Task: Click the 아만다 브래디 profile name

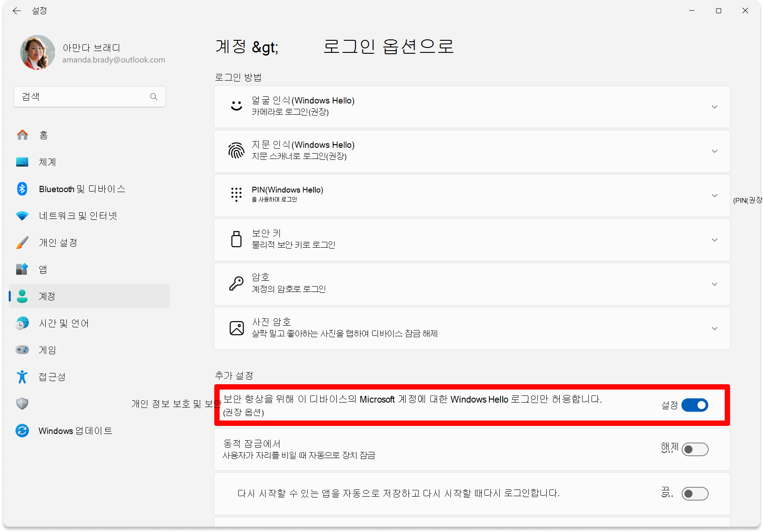Action: [x=91, y=47]
